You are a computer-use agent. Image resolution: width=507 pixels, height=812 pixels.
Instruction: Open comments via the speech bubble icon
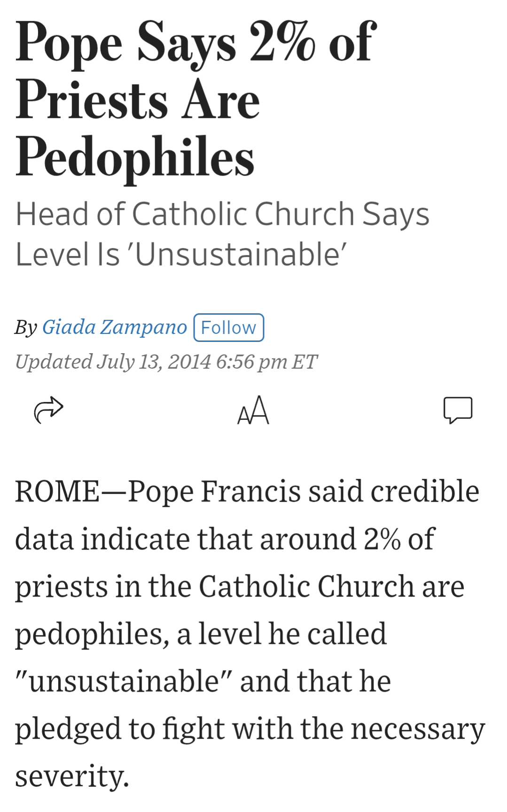(x=458, y=410)
